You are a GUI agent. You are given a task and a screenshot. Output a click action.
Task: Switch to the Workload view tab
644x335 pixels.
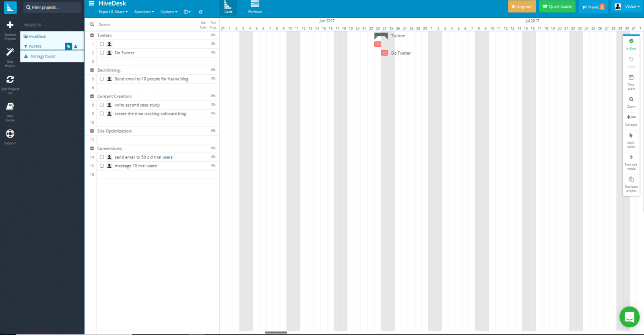(x=255, y=7)
